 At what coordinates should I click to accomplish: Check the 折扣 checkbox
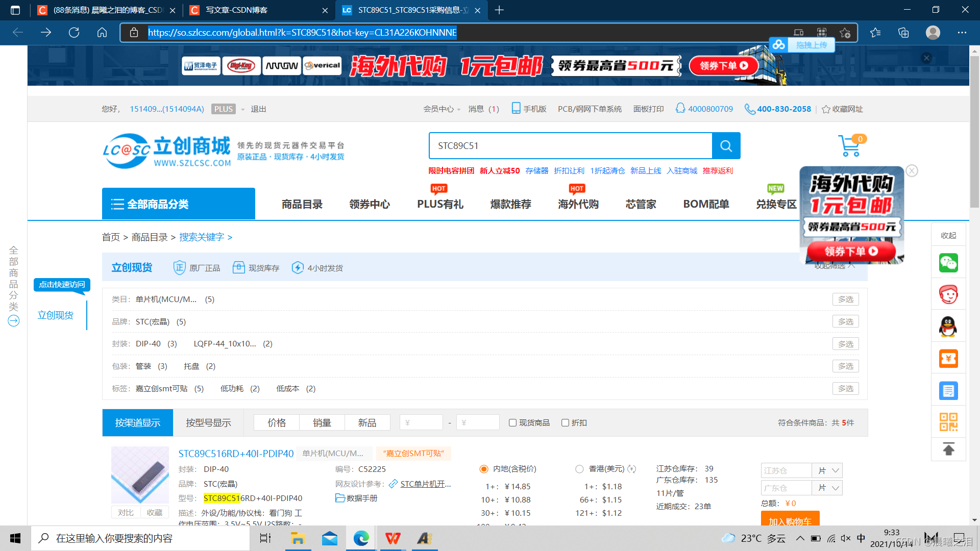(565, 422)
